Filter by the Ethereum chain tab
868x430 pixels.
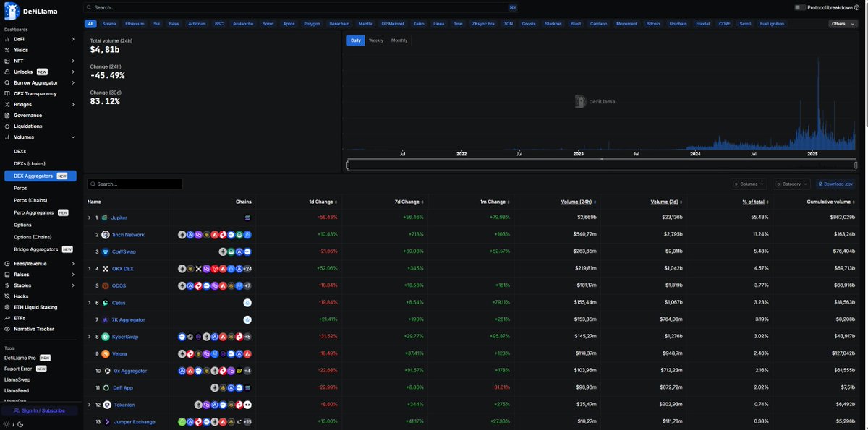click(x=135, y=24)
